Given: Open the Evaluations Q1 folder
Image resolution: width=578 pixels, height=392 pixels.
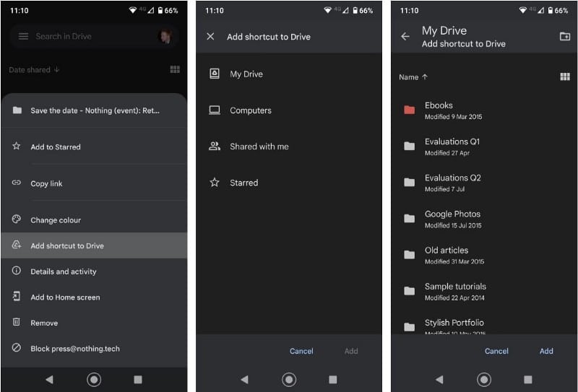Looking at the screenshot, I should (x=484, y=147).
